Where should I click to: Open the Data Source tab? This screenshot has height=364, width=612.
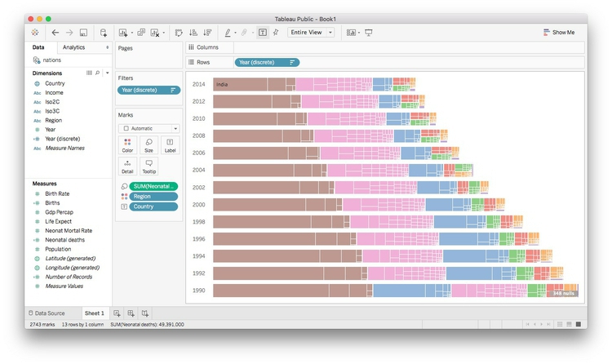click(50, 313)
